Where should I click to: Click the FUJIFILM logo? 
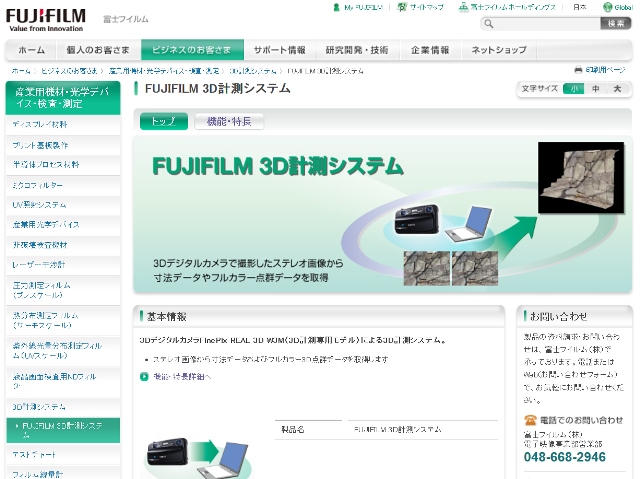[x=46, y=20]
